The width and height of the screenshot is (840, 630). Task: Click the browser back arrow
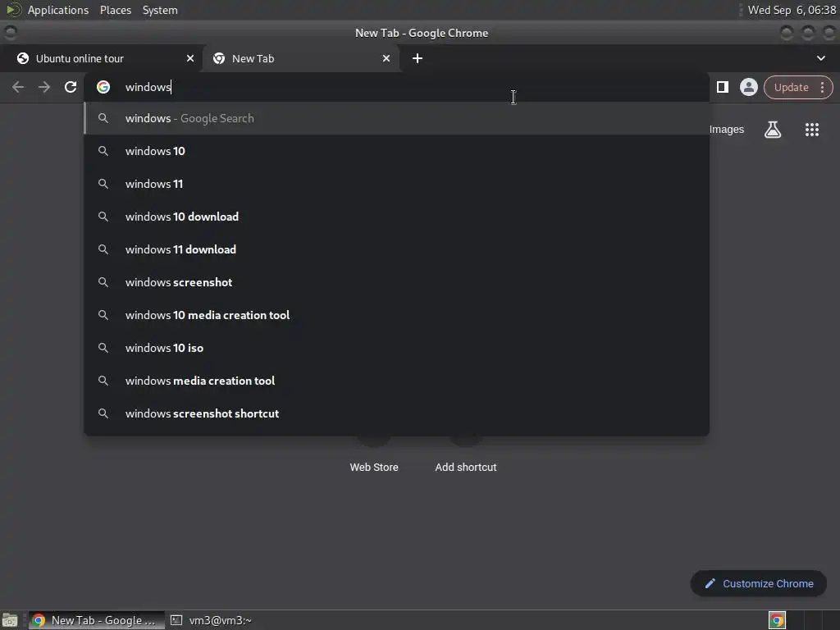point(18,87)
